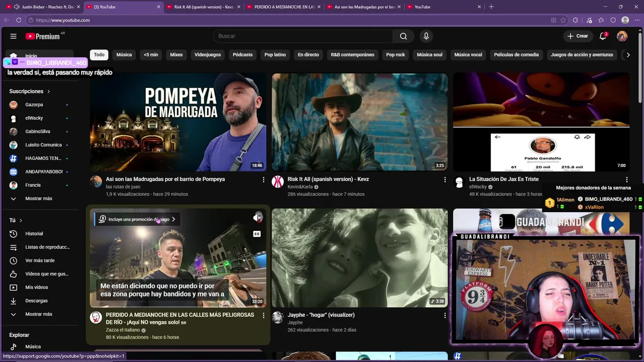
Task: Switch to Justin Bieber Peaches tab
Action: click(43, 7)
